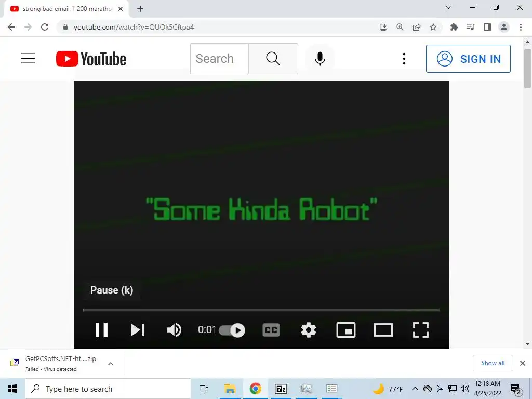The width and height of the screenshot is (532, 399).
Task: Open Task View in taskbar
Action: point(203,389)
